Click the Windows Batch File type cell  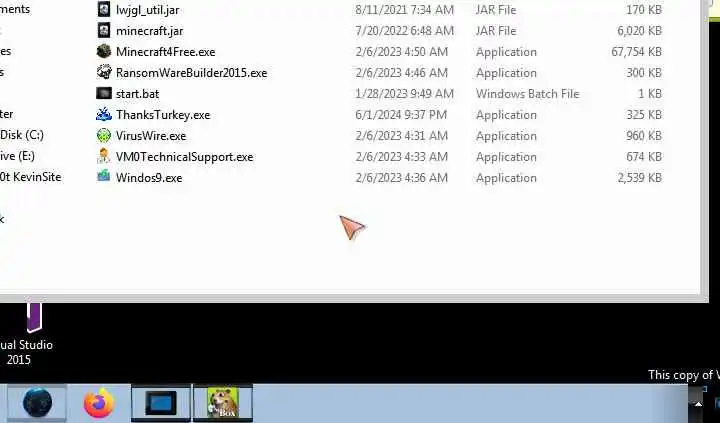(x=528, y=94)
